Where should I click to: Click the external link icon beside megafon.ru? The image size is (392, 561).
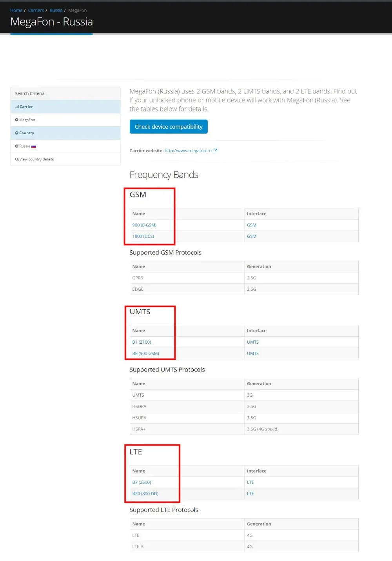215,151
